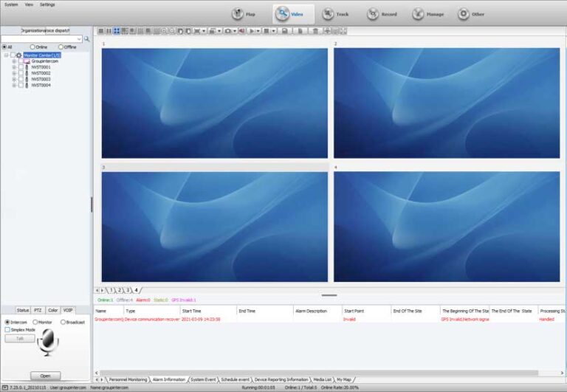Check the Monitor Center checkbox
The height and width of the screenshot is (392, 567).
(x=13, y=55)
